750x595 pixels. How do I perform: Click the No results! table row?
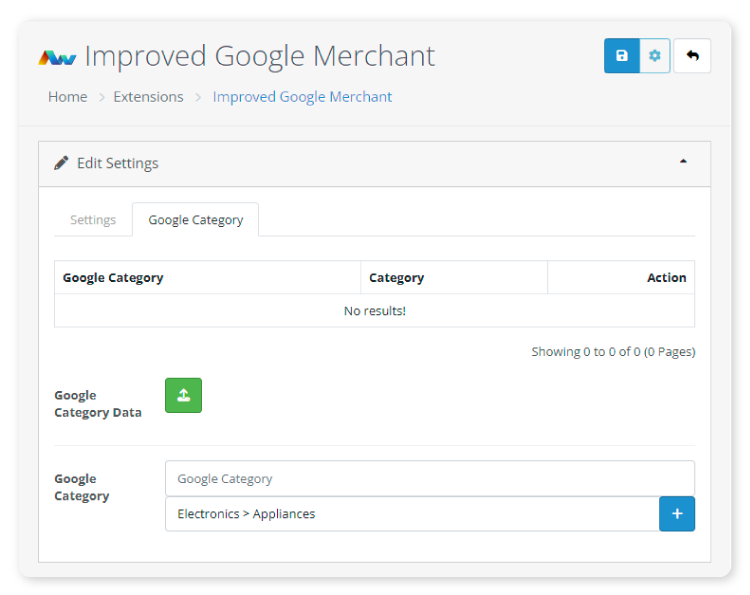(x=374, y=311)
